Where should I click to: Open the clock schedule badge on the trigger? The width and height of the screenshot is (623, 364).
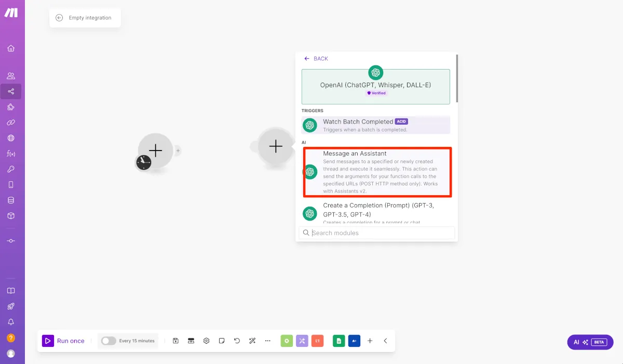tap(144, 163)
